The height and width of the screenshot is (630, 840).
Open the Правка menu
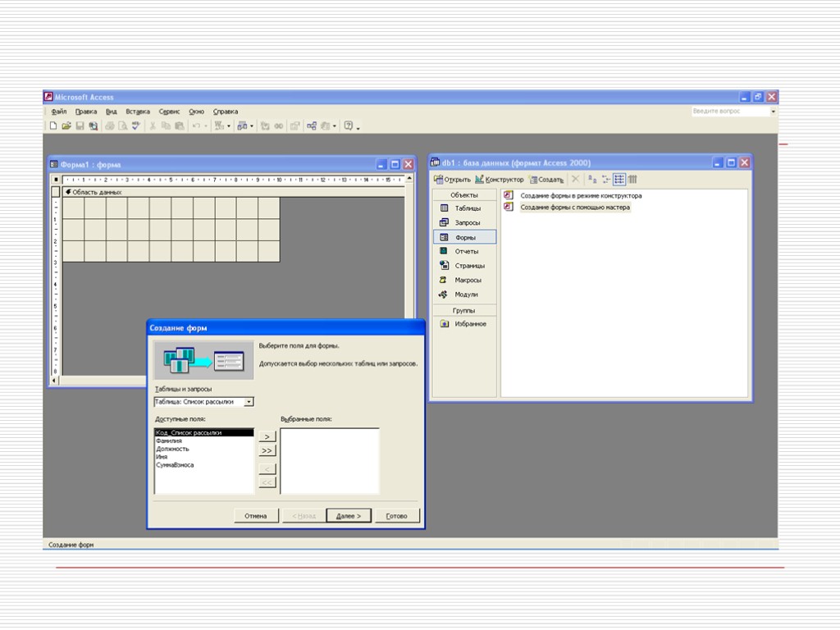click(x=85, y=112)
